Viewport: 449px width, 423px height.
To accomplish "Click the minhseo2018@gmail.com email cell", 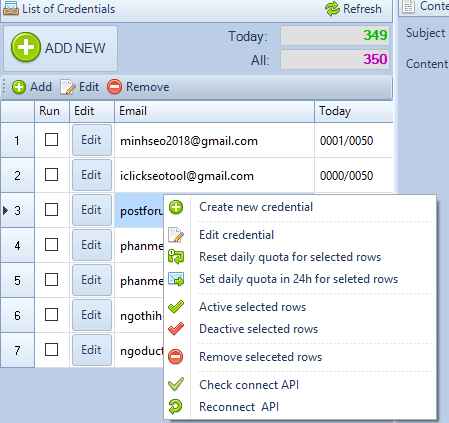I will click(x=214, y=140).
